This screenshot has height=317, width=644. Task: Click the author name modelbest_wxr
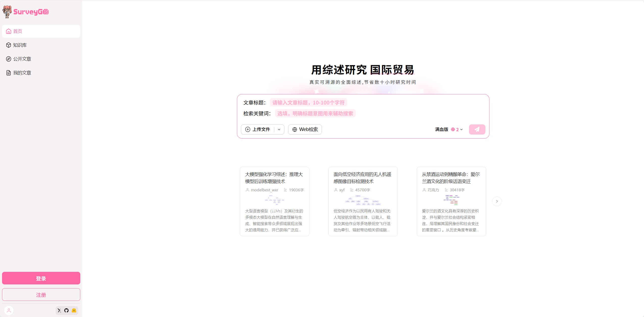[x=264, y=190]
